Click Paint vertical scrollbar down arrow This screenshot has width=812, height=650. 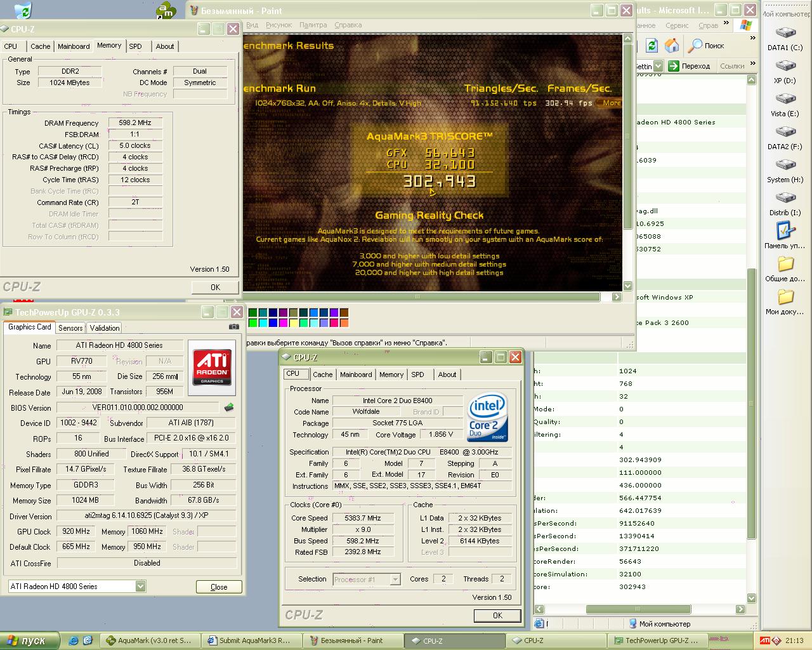[627, 286]
